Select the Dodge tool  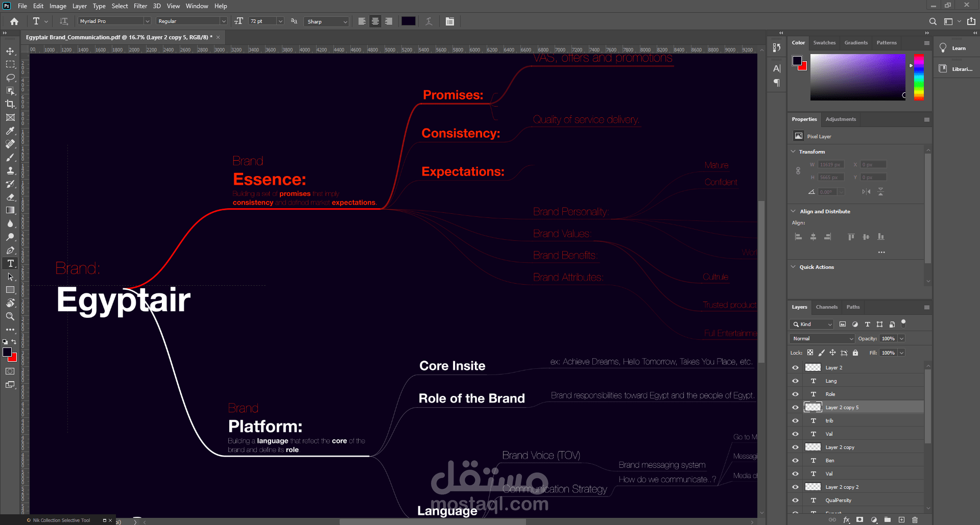[10, 237]
